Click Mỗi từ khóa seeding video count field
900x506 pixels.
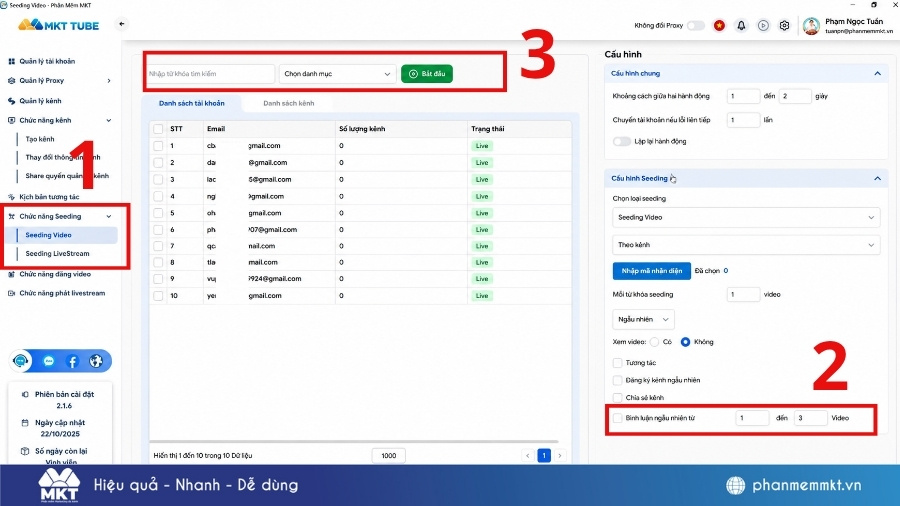click(x=743, y=294)
